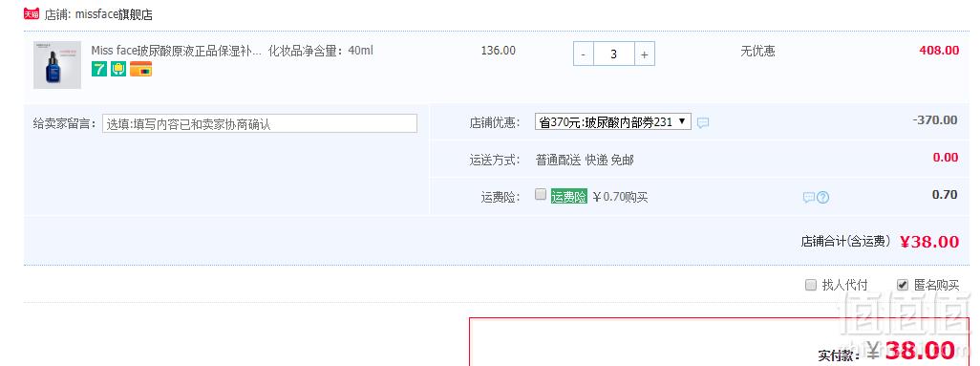This screenshot has height=366, width=980.
Task: Click the 普通配送 快递 免邮 shipping text
Action: coord(585,161)
